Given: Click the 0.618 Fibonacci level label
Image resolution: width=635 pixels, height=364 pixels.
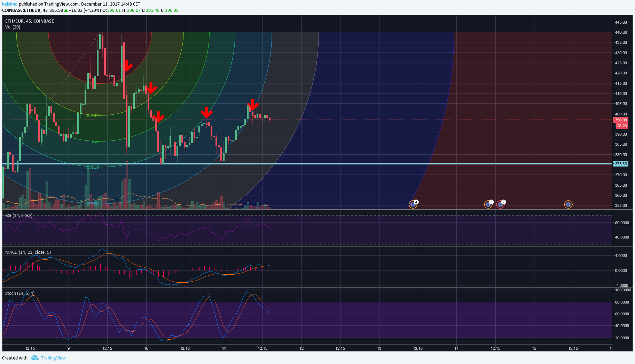Looking at the screenshot, I should (x=93, y=167).
